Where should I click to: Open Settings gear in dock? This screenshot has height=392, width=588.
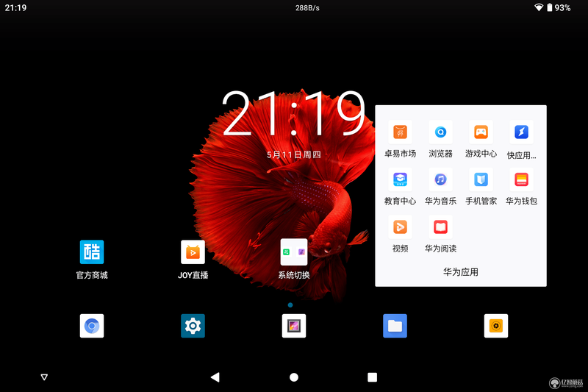tap(193, 326)
